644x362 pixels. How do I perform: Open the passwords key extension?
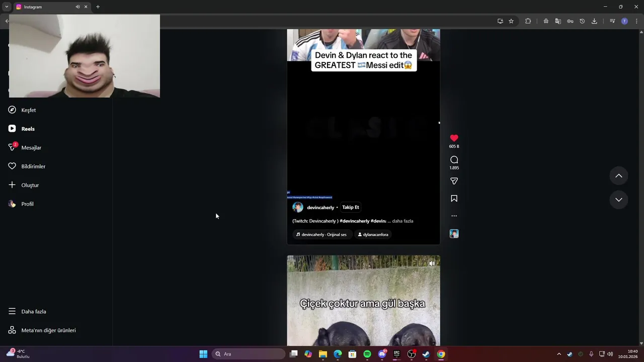click(570, 21)
